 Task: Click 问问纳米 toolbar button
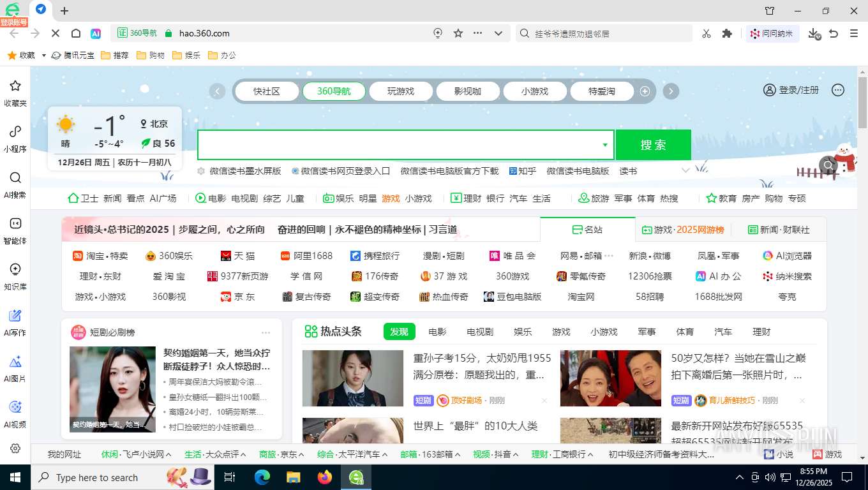tap(772, 33)
